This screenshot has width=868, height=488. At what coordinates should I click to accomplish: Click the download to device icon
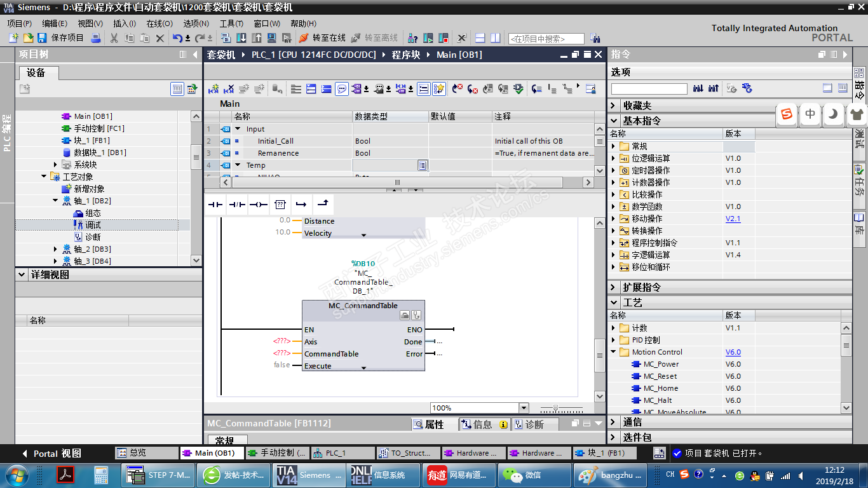(241, 38)
